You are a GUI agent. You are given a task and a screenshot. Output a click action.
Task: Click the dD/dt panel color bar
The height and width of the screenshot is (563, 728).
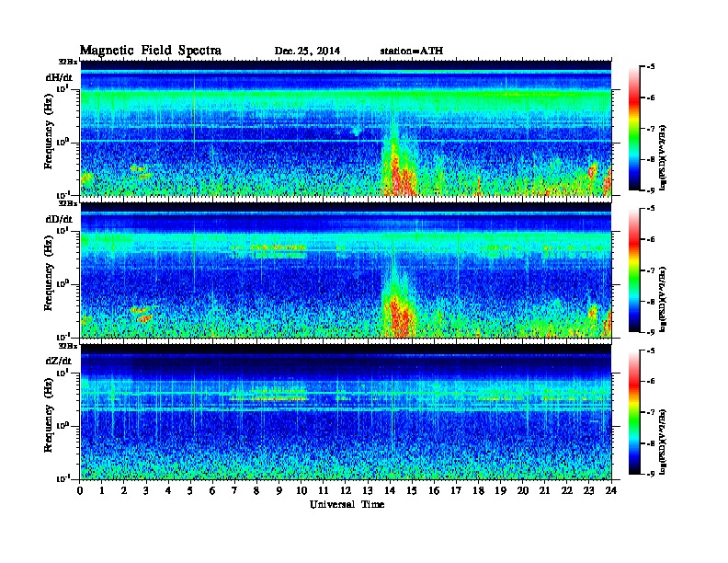pyautogui.click(x=634, y=270)
